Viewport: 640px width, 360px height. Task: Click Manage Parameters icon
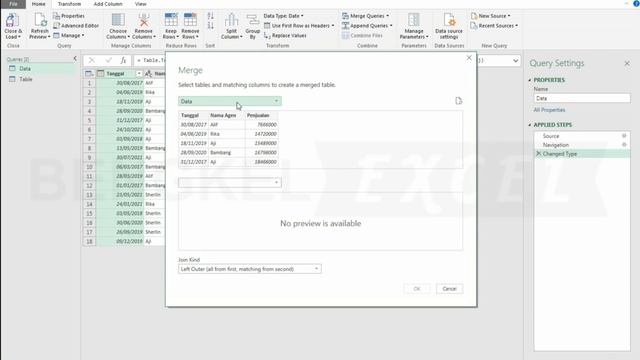413,20
